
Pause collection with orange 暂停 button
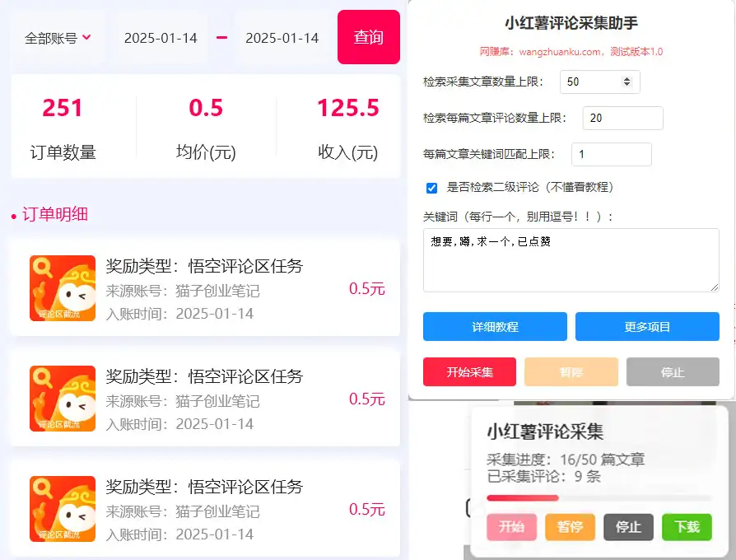pos(570,527)
